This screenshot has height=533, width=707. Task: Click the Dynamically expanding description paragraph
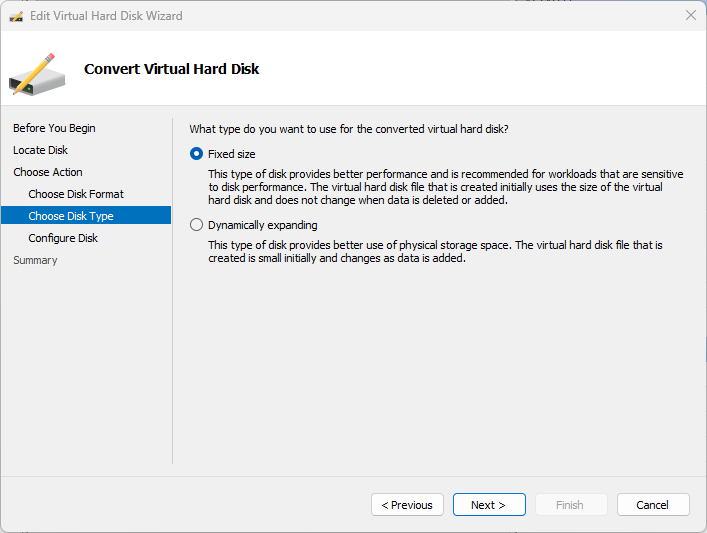[x=435, y=252]
